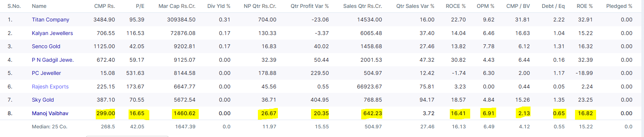Click the Div Yld % column header
This screenshot has width=644, height=137.
point(219,6)
